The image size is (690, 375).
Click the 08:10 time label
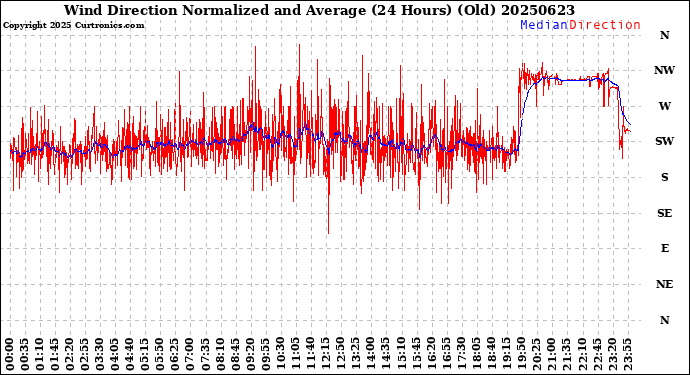click(220, 354)
